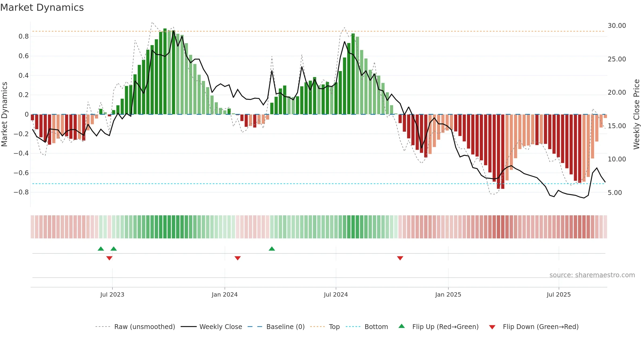This screenshot has width=644, height=362.
Task: Click the −0.8 left axis tick label
Action: (21, 192)
